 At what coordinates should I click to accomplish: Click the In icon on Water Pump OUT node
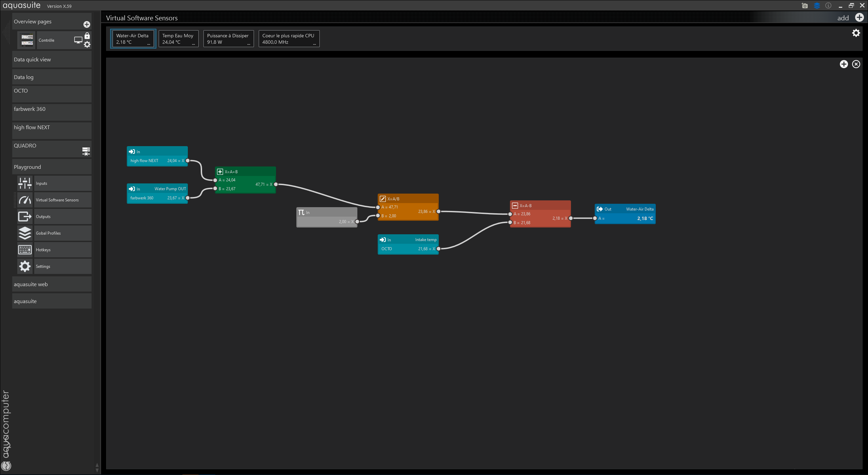pyautogui.click(x=132, y=189)
